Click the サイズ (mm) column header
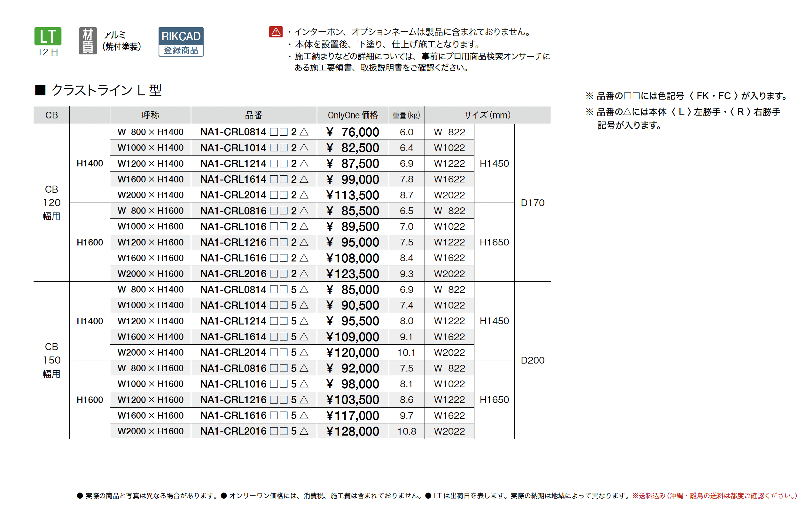The height and width of the screenshot is (513, 812). 487,115
